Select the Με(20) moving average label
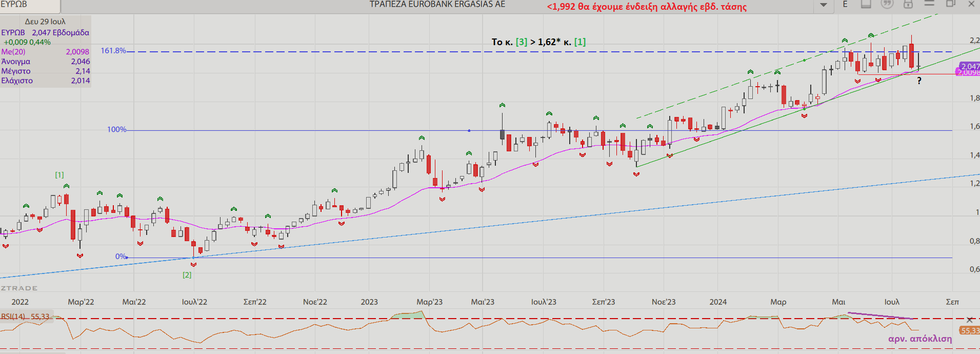This screenshot has width=980, height=354. click(x=13, y=52)
